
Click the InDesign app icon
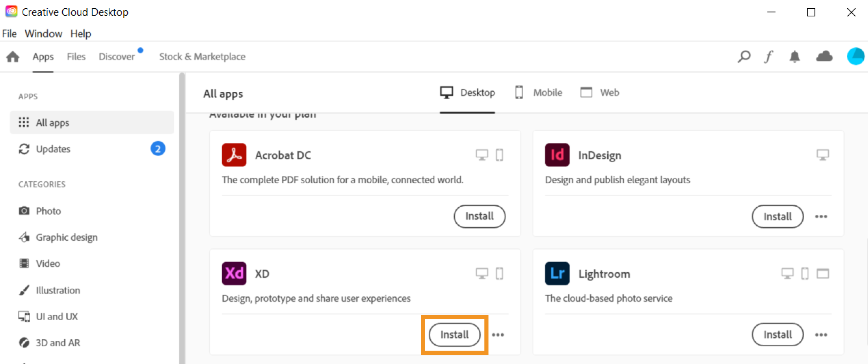[x=557, y=155]
